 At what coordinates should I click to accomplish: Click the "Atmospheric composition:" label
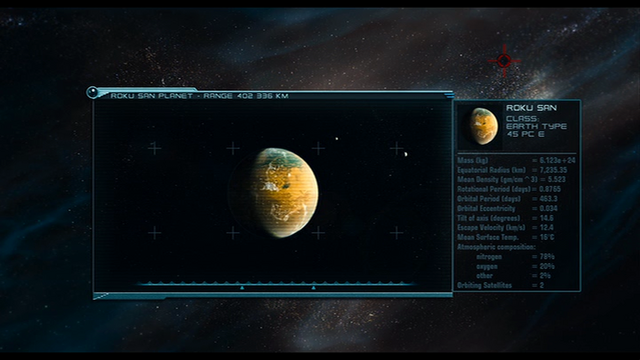pos(496,247)
